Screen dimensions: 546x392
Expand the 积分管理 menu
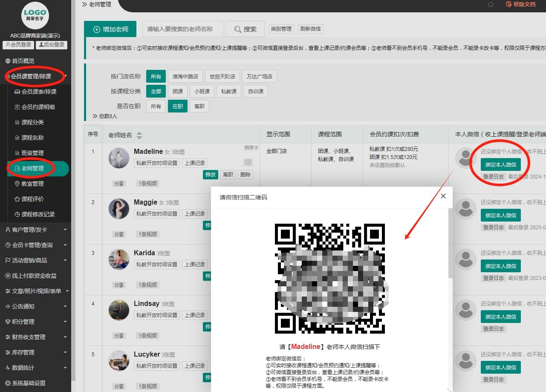coord(35,322)
